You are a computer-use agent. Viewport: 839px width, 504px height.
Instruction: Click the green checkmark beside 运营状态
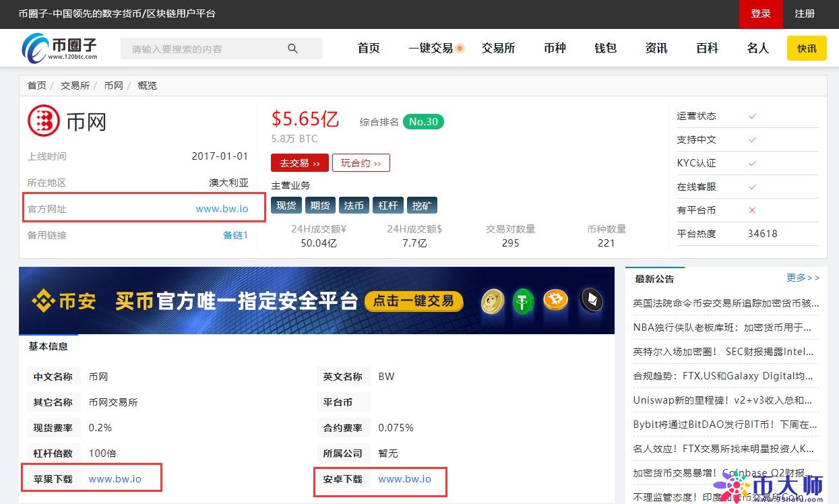tap(753, 116)
